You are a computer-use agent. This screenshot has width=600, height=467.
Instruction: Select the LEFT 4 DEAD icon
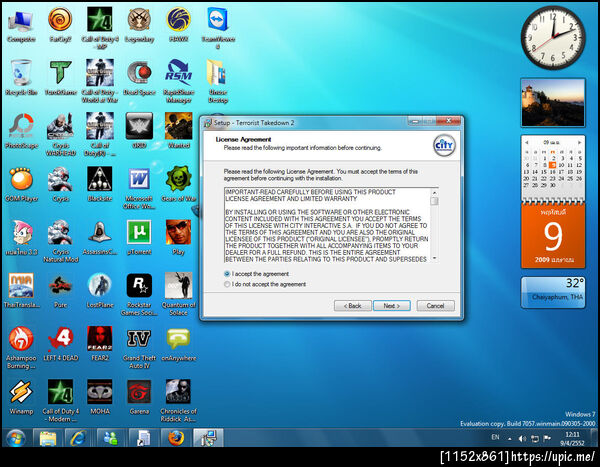(60, 344)
